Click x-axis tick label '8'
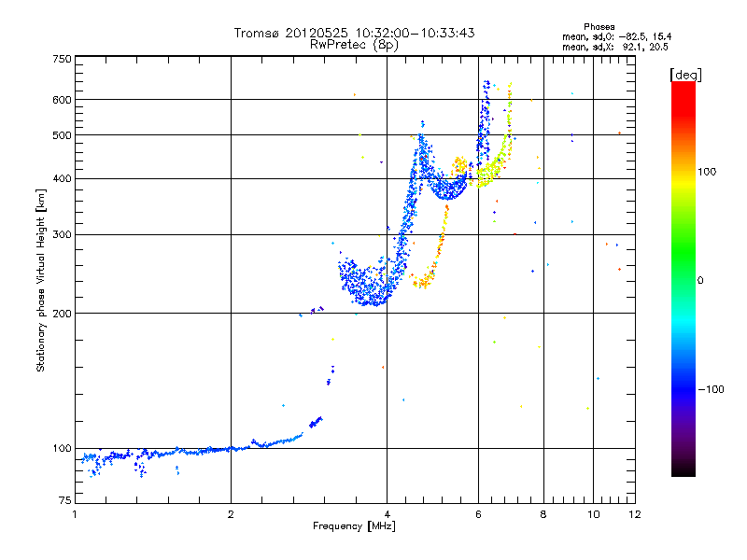Image resolution: width=747 pixels, height=560 pixels. coord(543,514)
